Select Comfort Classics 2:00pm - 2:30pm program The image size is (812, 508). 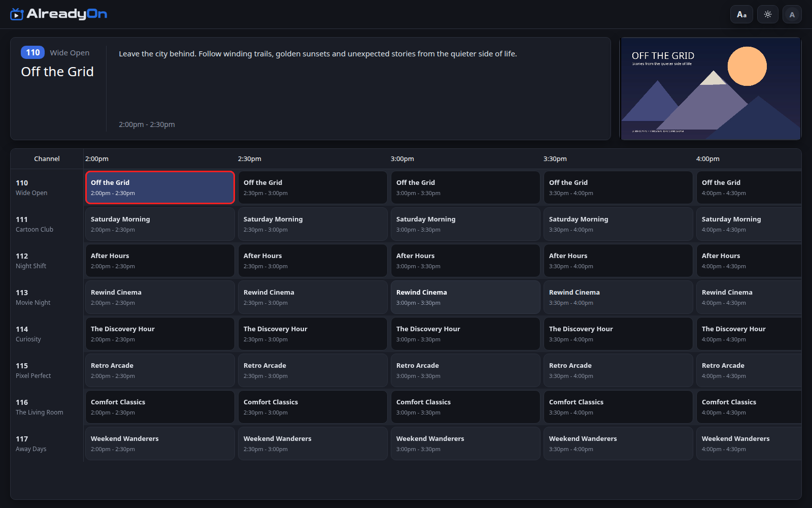pyautogui.click(x=160, y=407)
